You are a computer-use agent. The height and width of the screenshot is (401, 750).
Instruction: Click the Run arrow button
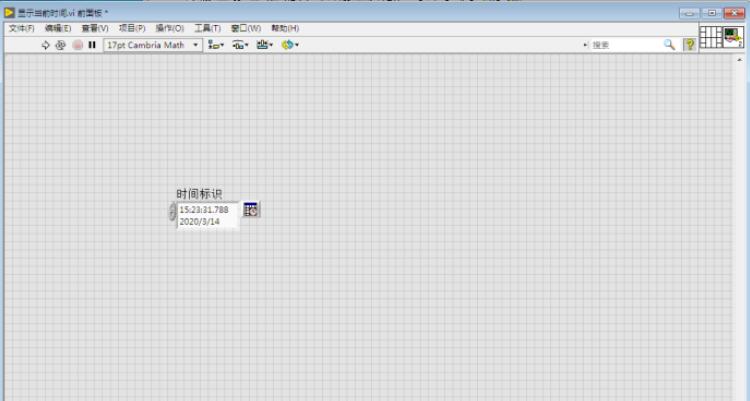(45, 45)
